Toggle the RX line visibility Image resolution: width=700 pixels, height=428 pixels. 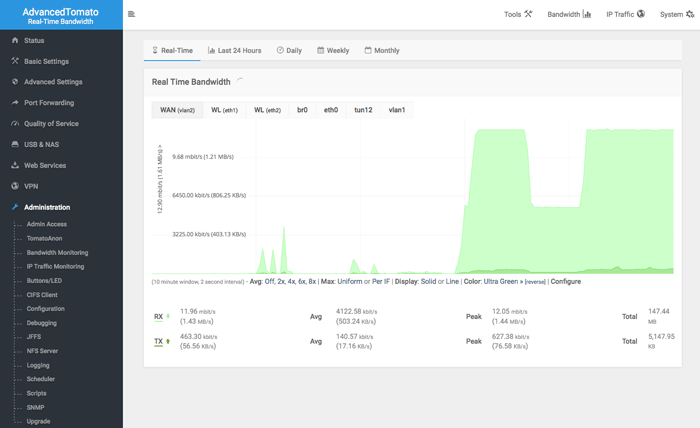click(158, 317)
